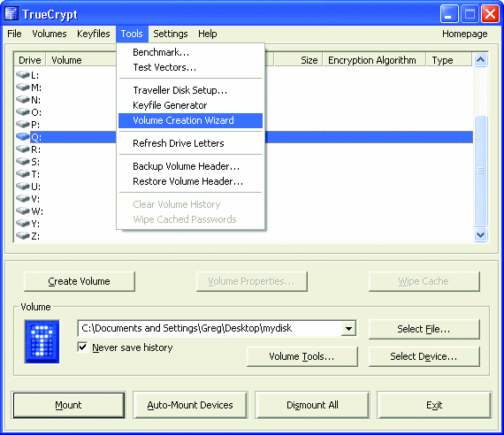Click the drive icon for N:
Image resolution: width=504 pixels, height=435 pixels.
(23, 100)
